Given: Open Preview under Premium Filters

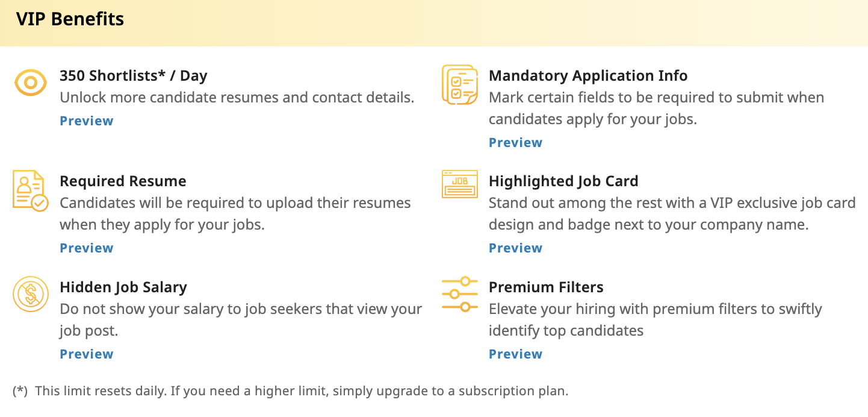Looking at the screenshot, I should pyautogui.click(x=516, y=354).
